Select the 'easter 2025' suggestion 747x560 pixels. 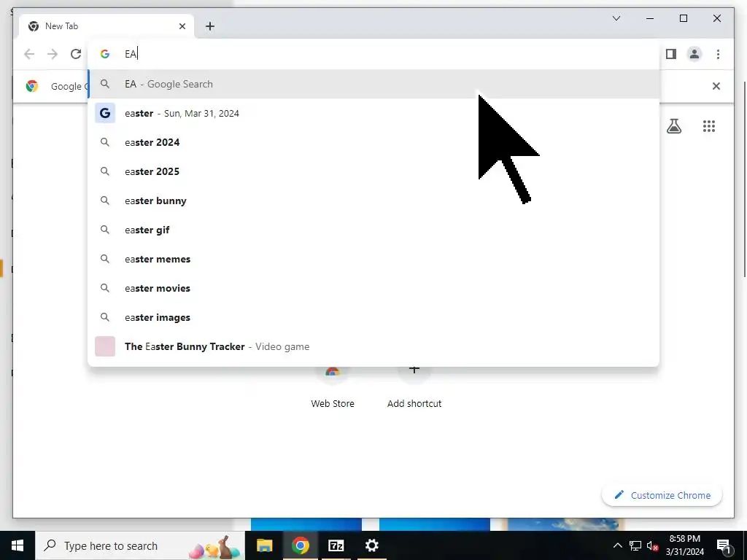(374, 171)
